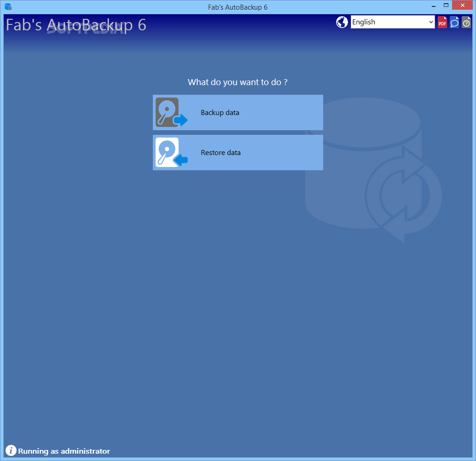Click the "What do you want to do ?" heading

[x=238, y=82]
